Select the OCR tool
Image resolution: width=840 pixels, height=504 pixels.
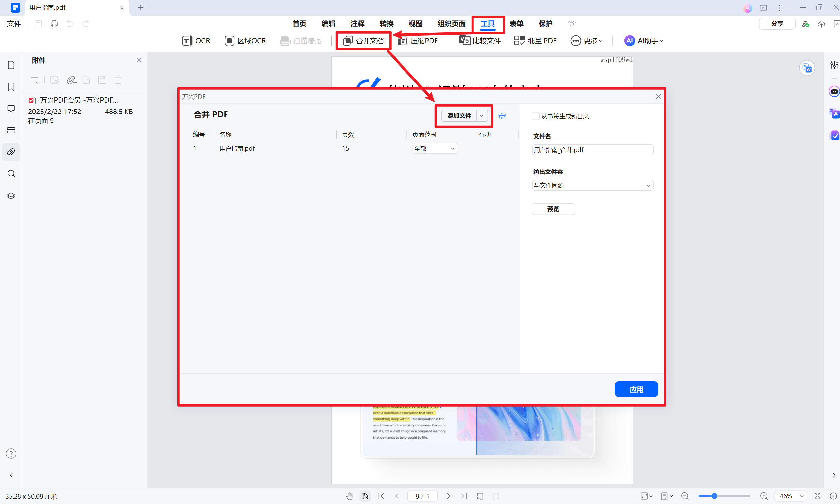coord(196,41)
